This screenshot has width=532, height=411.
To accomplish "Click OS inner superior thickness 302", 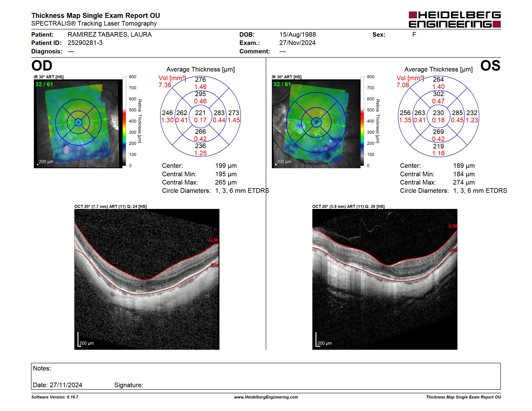I will point(438,94).
